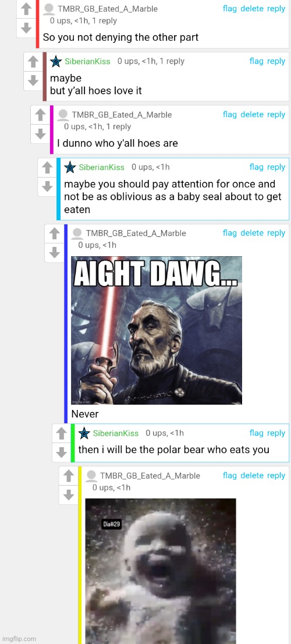The image size is (291, 644).
Task: Open TMBR_GB_Eated_A_Marble profile above AIGHT DAWG image
Action: click(136, 233)
